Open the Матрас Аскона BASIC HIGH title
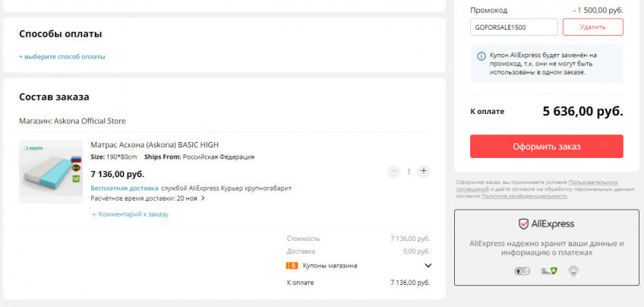The image size is (644, 307). [155, 144]
